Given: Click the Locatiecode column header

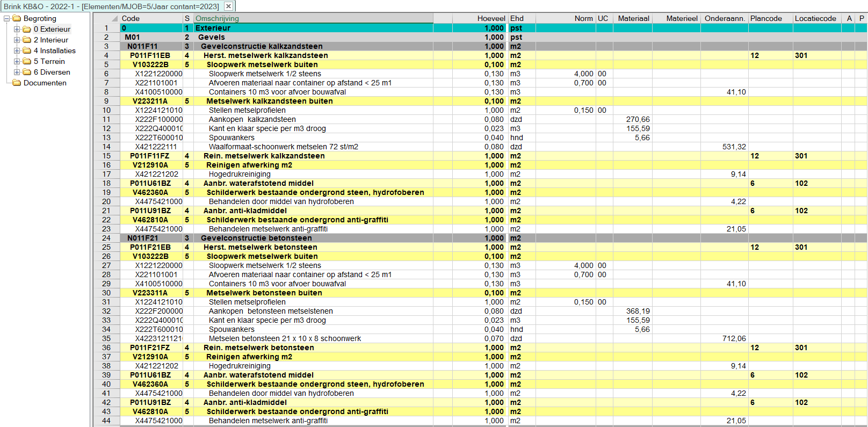Looking at the screenshot, I should [817, 18].
